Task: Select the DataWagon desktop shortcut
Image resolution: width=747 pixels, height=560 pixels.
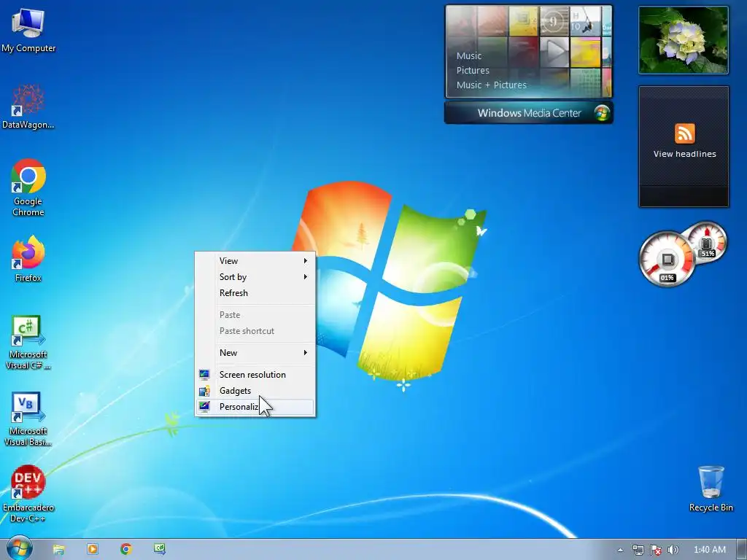Action: [x=28, y=106]
